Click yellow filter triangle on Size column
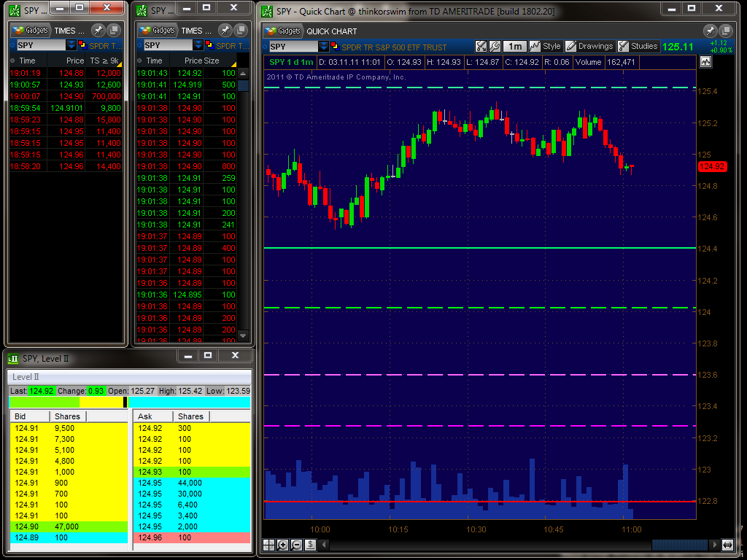This screenshot has width=747, height=560. click(233, 64)
